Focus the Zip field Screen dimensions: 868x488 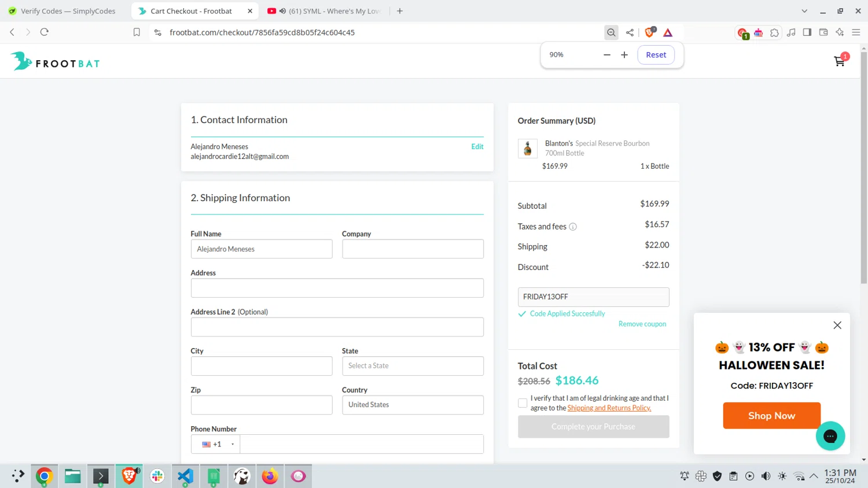point(262,405)
